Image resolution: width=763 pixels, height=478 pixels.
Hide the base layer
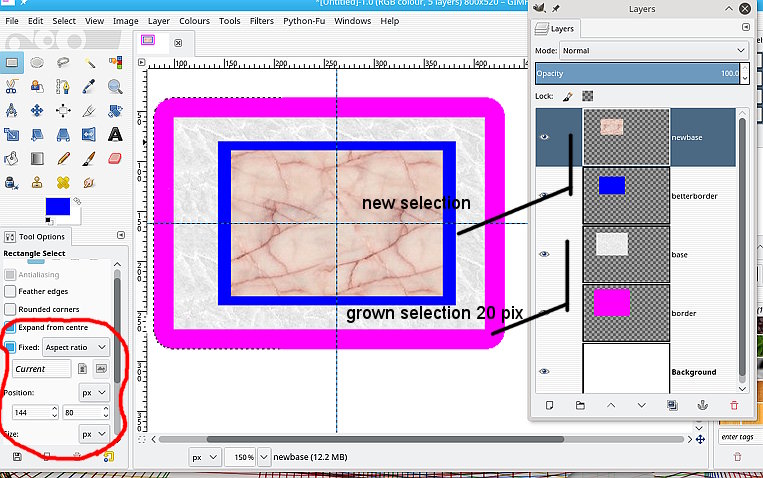click(545, 254)
